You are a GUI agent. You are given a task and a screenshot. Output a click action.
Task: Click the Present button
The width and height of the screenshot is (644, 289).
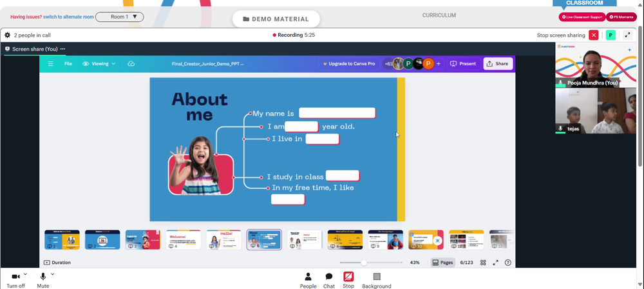pyautogui.click(x=463, y=64)
